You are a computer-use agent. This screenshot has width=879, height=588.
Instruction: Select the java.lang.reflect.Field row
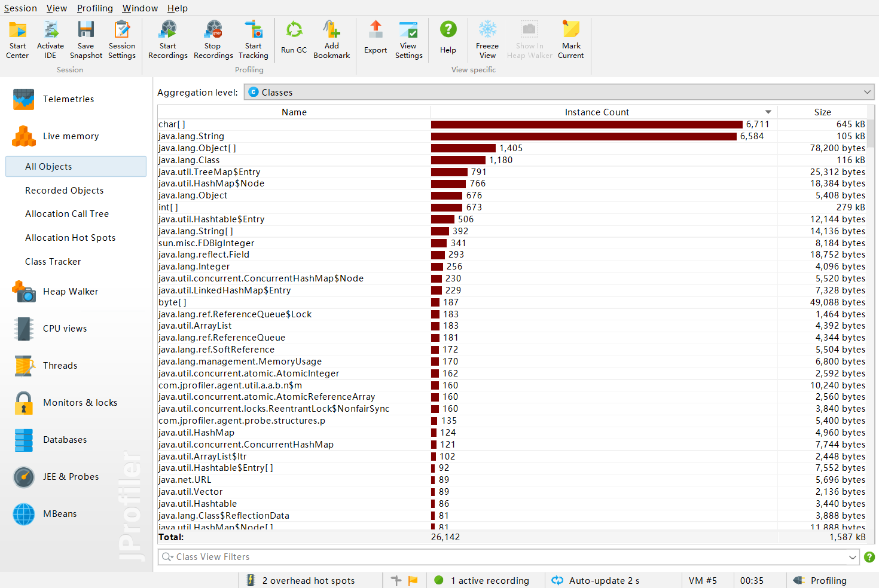[x=512, y=255]
